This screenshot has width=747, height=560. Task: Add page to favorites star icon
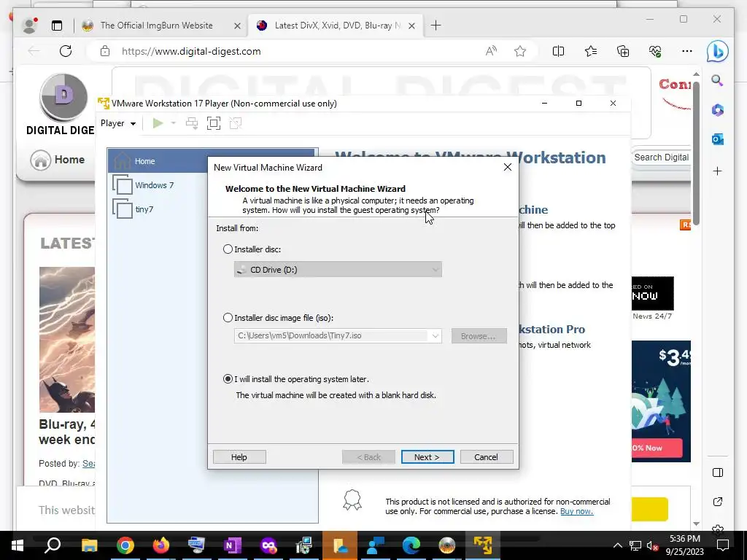click(520, 51)
